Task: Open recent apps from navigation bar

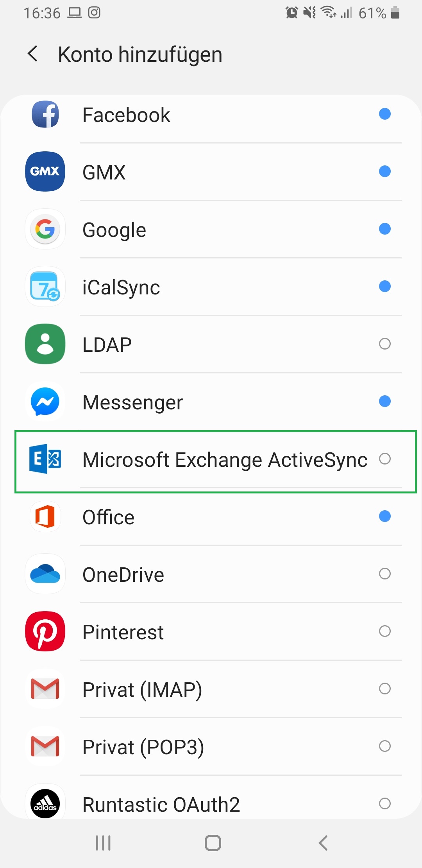Action: pyautogui.click(x=103, y=843)
